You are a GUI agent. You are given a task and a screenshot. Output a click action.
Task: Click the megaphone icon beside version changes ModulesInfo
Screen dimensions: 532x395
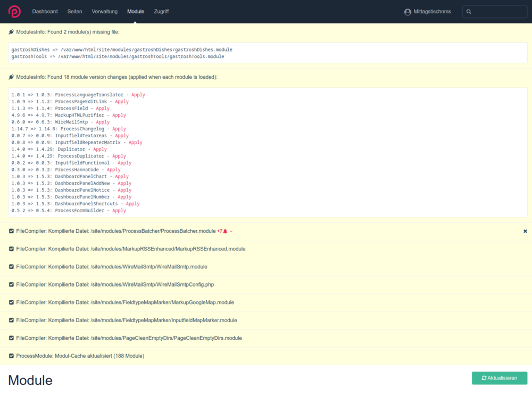[x=10, y=77]
